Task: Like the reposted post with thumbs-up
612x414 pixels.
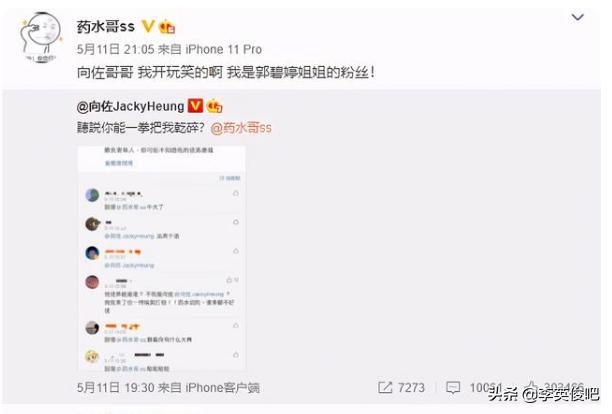Action: pos(532,387)
